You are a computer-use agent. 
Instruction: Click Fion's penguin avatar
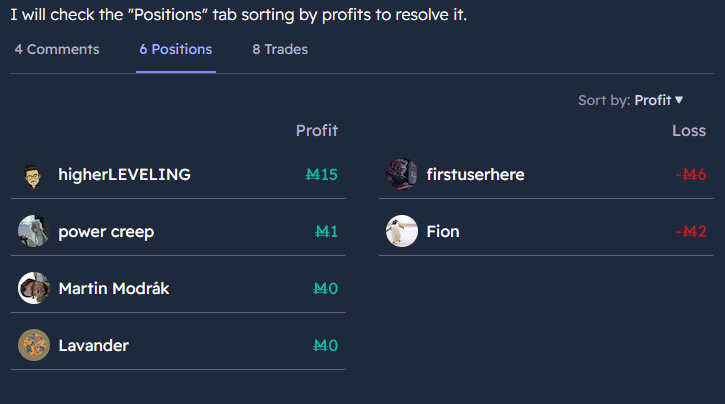point(402,231)
